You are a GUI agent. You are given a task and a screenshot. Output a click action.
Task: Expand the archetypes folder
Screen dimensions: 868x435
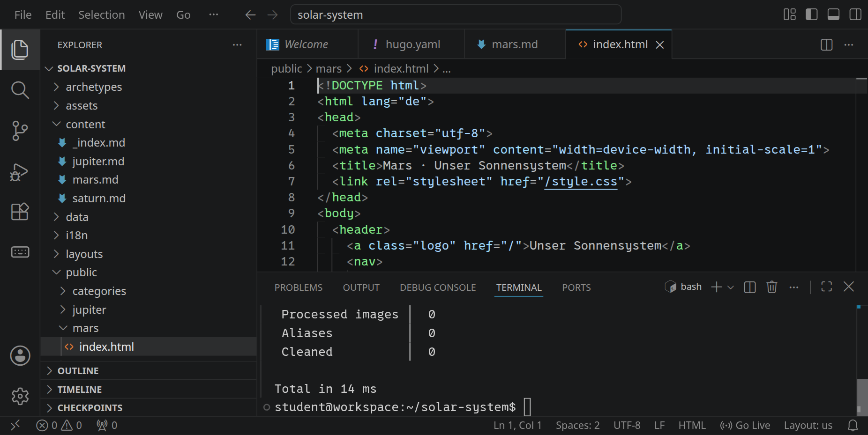[x=148, y=87]
